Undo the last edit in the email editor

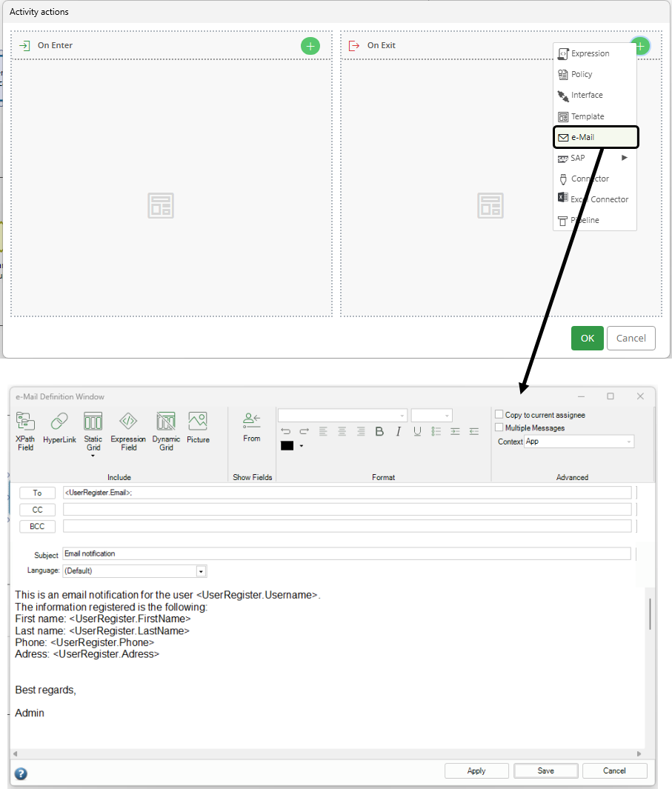click(286, 431)
